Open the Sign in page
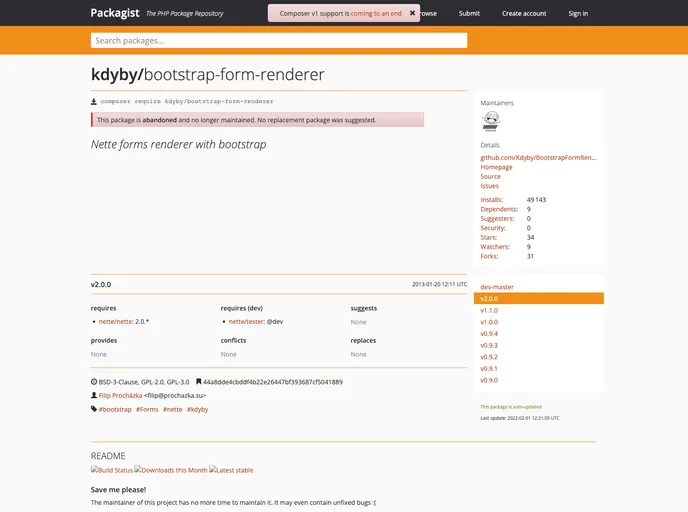The height and width of the screenshot is (512, 688). point(578,14)
